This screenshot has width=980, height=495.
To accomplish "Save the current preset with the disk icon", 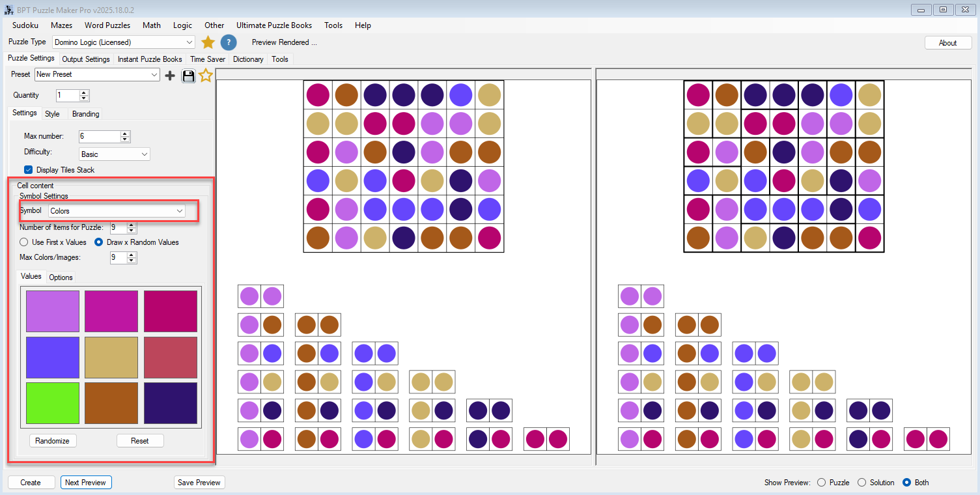I will [x=188, y=74].
